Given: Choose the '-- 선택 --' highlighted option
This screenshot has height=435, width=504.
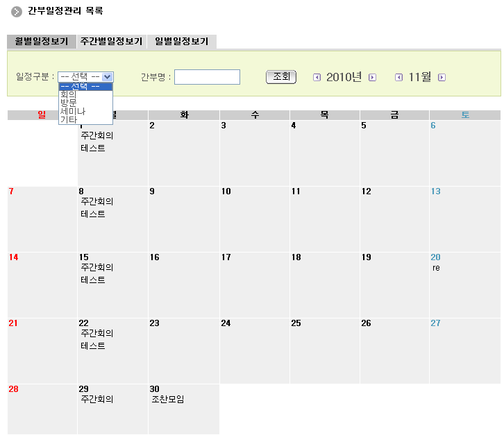Looking at the screenshot, I should tap(85, 86).
